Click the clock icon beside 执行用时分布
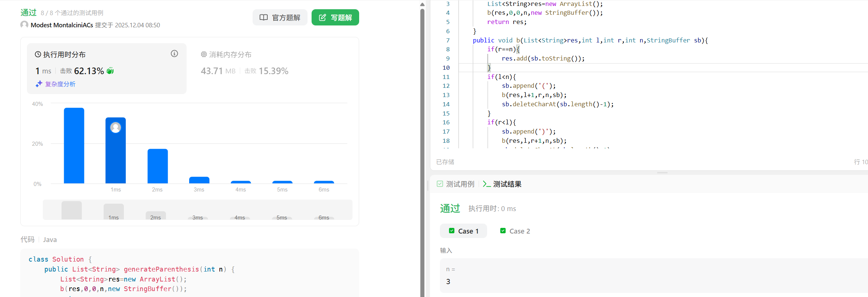The width and height of the screenshot is (868, 297). (x=38, y=54)
